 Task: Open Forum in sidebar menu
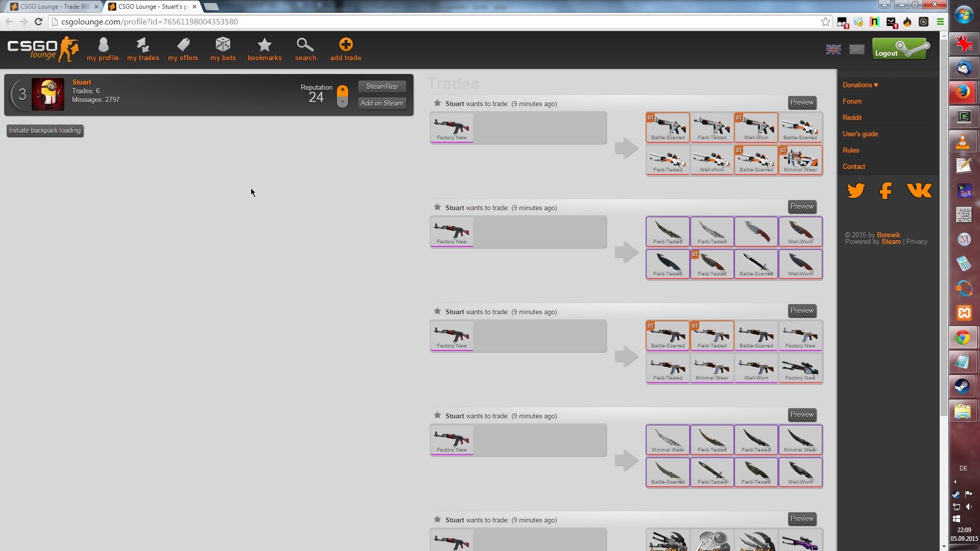point(852,102)
